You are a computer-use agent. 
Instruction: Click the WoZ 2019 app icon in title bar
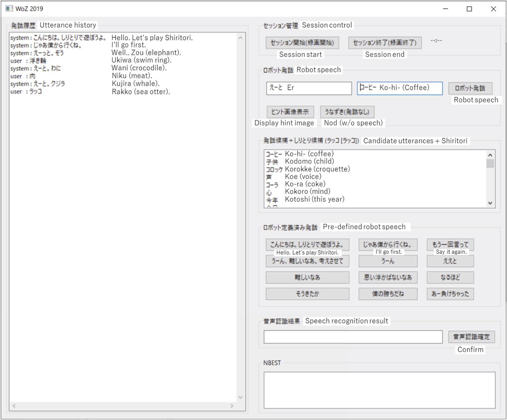pos(9,9)
